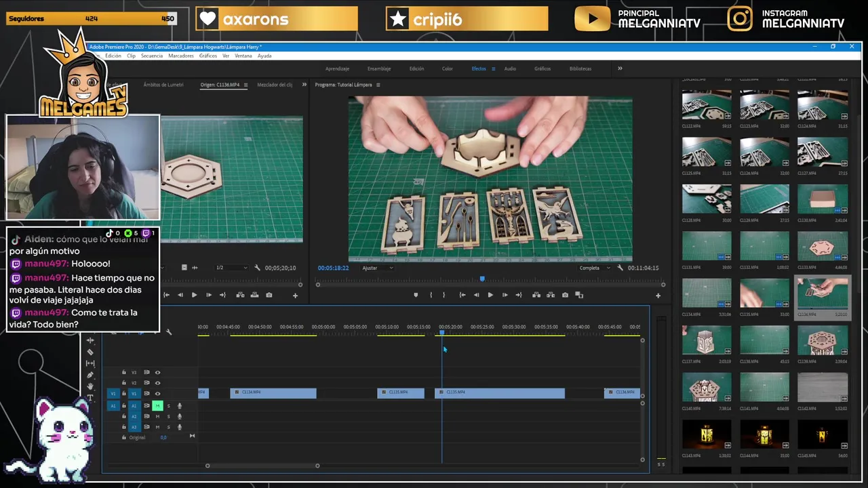The image size is (868, 488).
Task: Switch to the Audio workspace tab
Action: [x=510, y=69]
